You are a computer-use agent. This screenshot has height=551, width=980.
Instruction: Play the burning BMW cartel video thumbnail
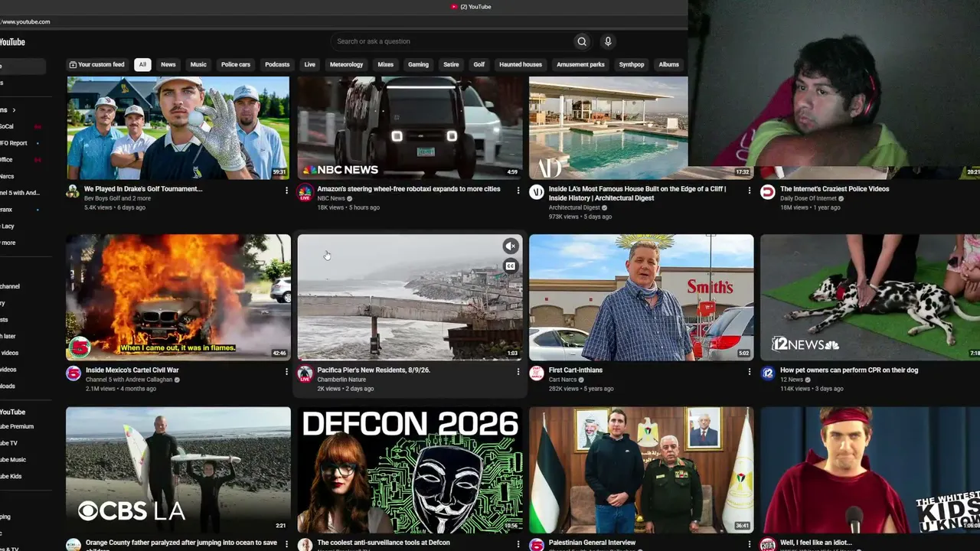click(178, 297)
